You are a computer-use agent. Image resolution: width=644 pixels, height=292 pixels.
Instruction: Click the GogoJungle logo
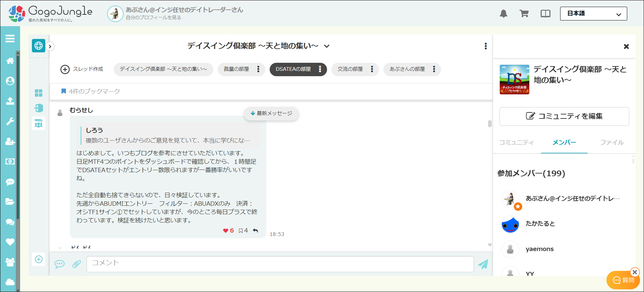coord(50,14)
